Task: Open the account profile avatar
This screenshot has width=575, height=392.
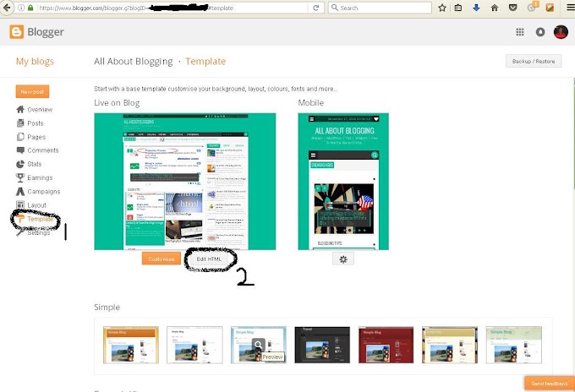Action: [x=561, y=32]
